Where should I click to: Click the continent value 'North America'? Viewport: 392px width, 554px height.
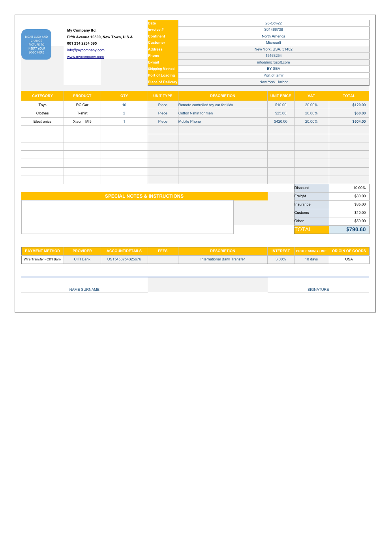point(274,36)
